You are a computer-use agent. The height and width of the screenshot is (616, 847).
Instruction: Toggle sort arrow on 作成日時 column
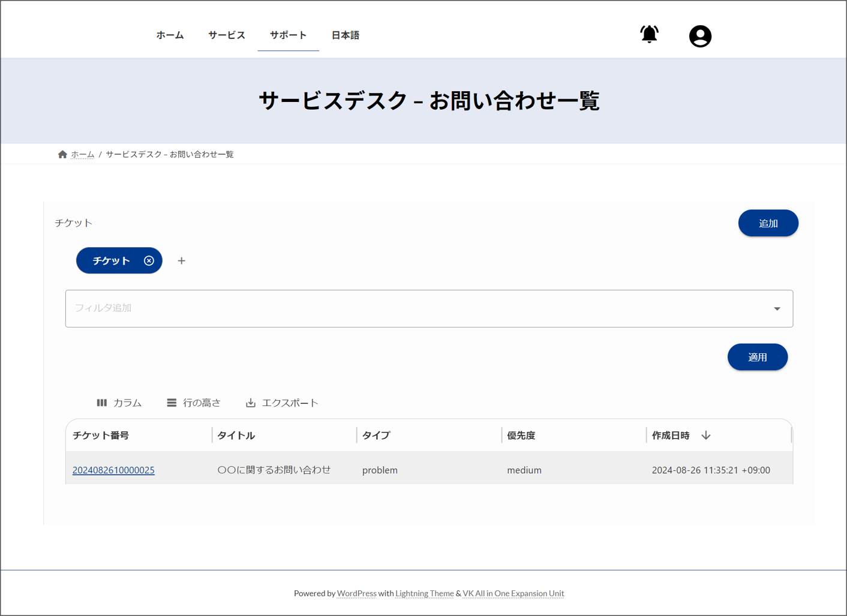pos(706,435)
